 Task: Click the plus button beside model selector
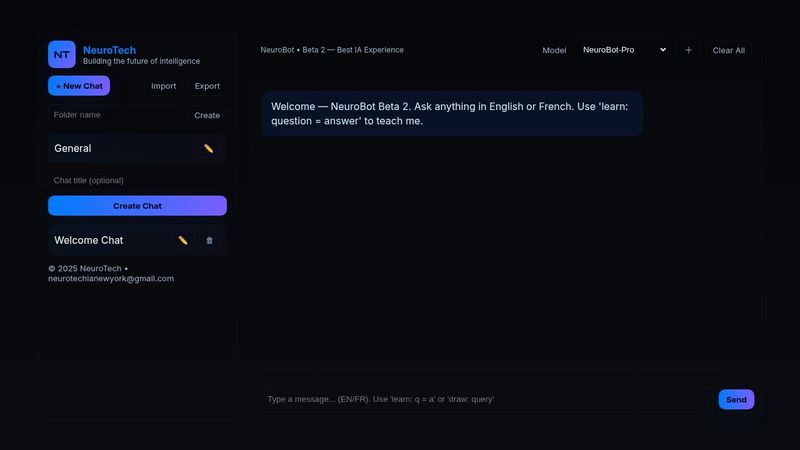point(688,50)
